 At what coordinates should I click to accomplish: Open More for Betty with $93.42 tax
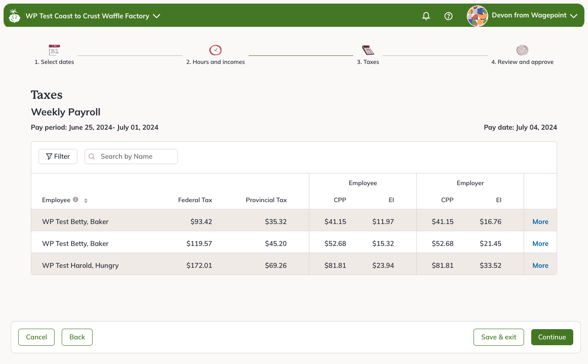point(540,222)
